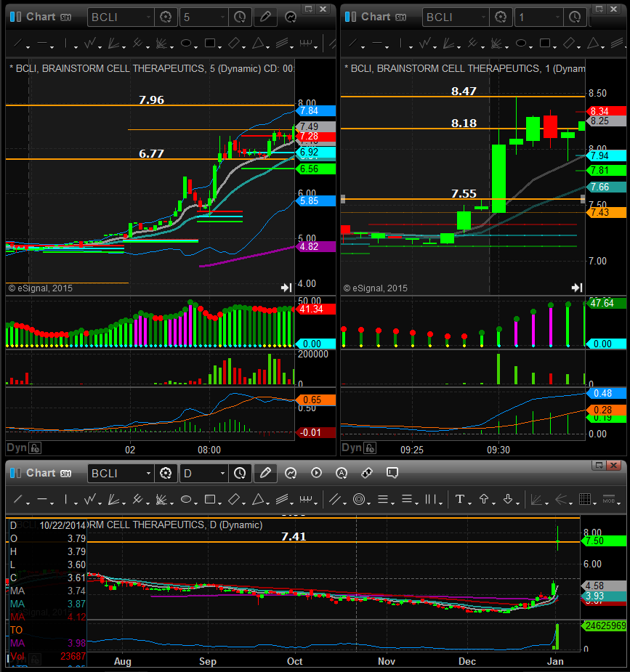
Task: Click the play replay icon in daily chart
Action: tap(316, 473)
